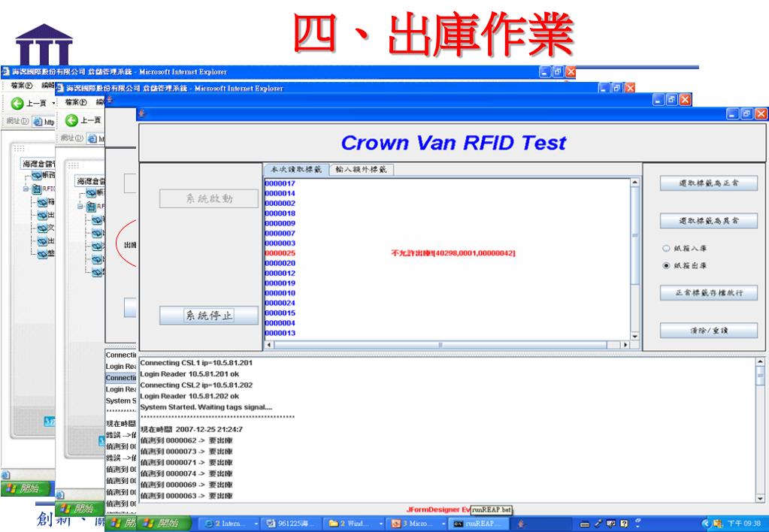Image resolution: width=769 pixels, height=532 pixels.
Task: Switch to the 961225 taskbar window
Action: click(292, 524)
